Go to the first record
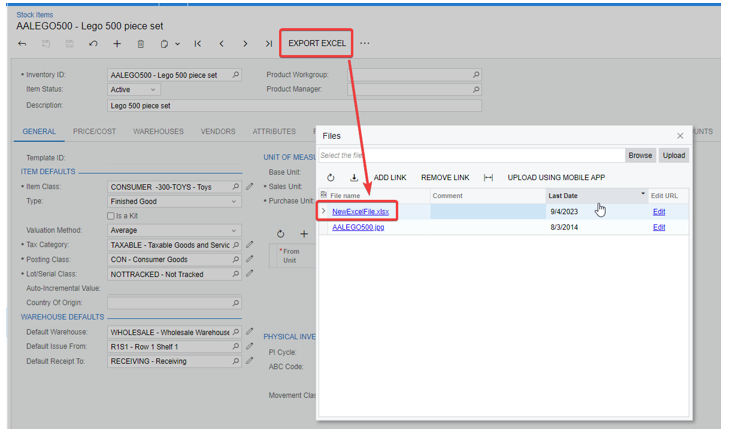 click(198, 44)
